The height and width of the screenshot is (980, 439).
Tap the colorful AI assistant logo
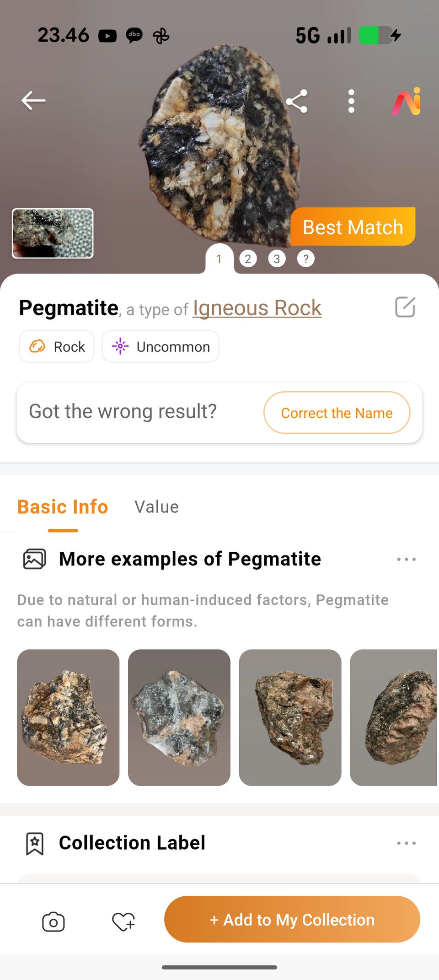[407, 101]
